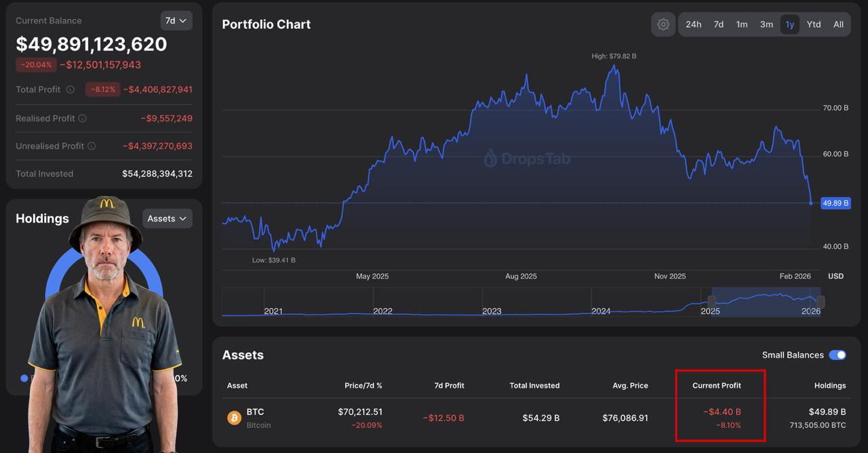Switch chart to 24h range

click(693, 24)
